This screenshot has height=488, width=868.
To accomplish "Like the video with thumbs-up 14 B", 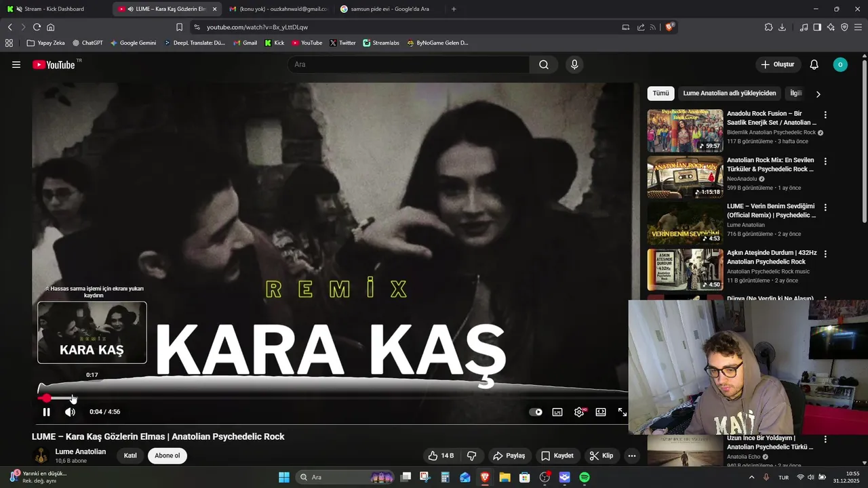I will tap(441, 455).
